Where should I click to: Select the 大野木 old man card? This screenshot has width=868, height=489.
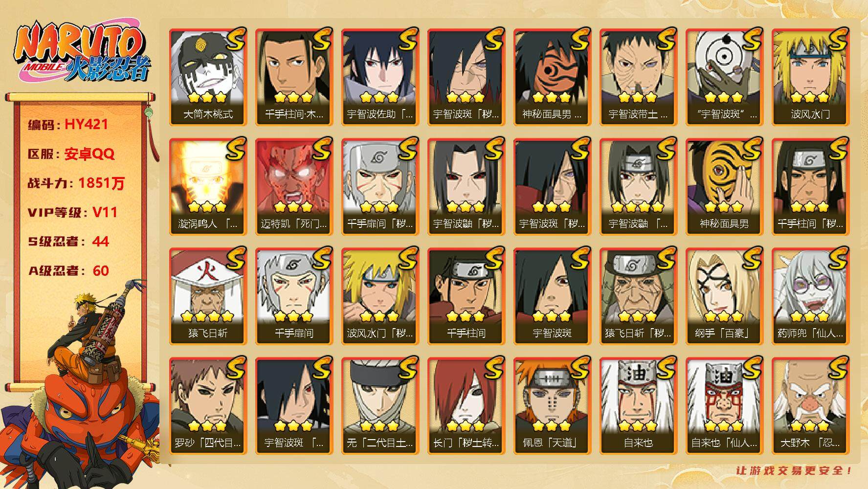click(810, 406)
